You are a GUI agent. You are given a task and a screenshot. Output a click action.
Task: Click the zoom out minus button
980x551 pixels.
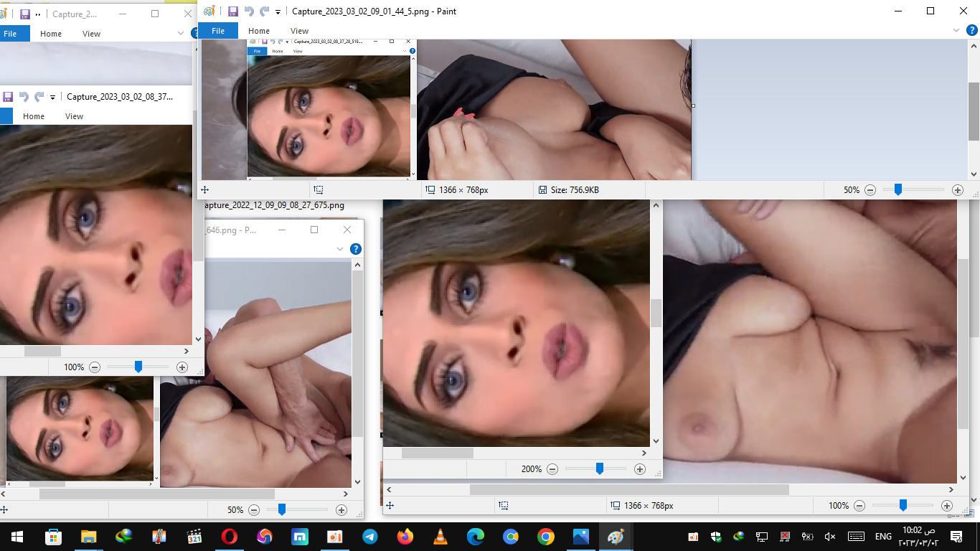870,189
